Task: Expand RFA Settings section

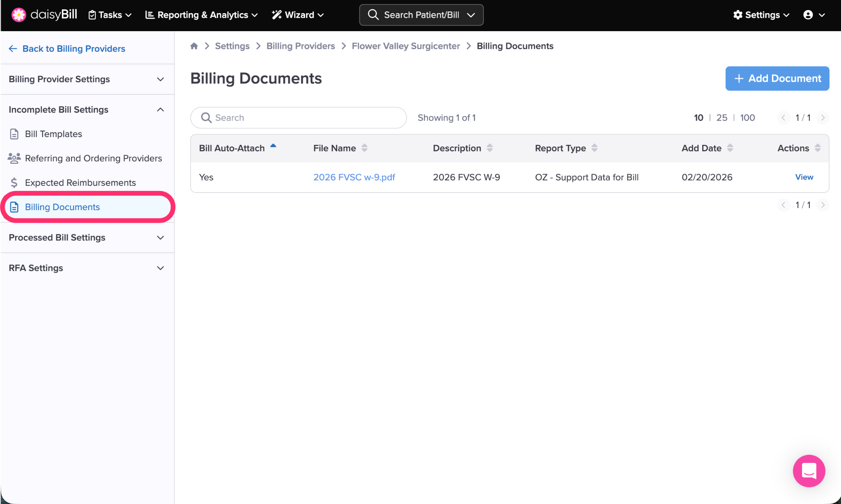Action: 161,268
